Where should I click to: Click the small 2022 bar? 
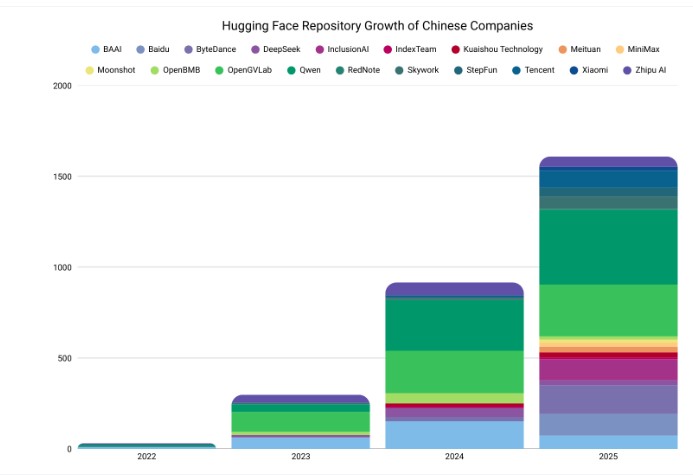point(147,446)
